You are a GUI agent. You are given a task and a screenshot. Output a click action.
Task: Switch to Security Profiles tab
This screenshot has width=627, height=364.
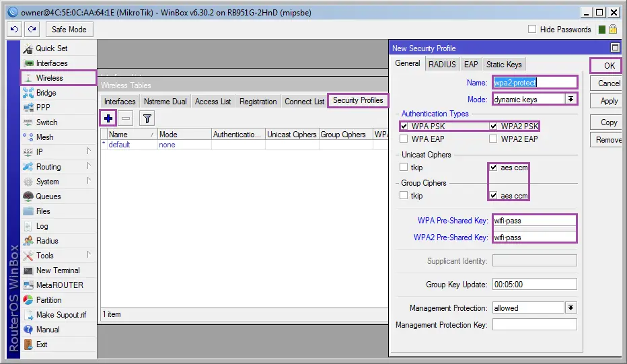[x=358, y=100]
